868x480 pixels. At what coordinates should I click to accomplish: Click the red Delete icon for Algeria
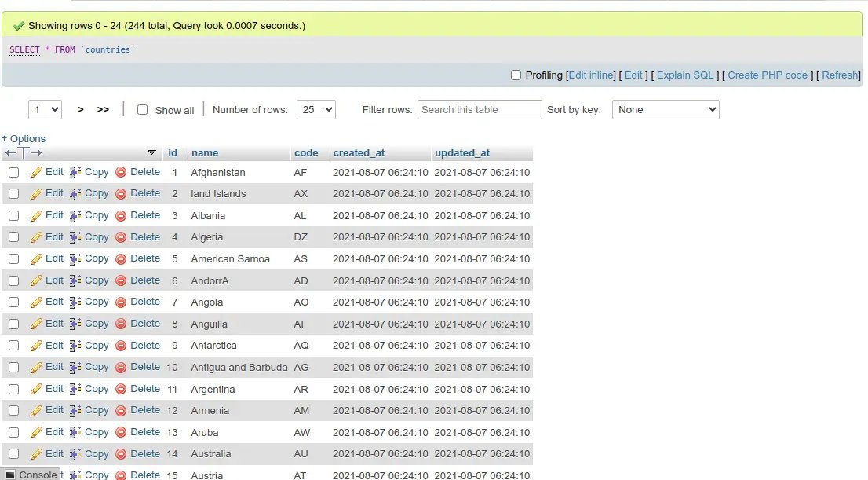click(x=121, y=237)
